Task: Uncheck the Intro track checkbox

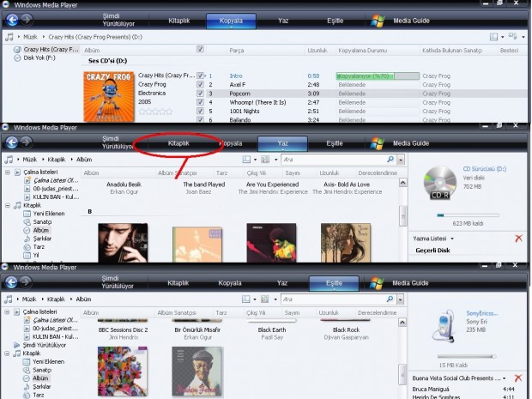Action: click(200, 76)
